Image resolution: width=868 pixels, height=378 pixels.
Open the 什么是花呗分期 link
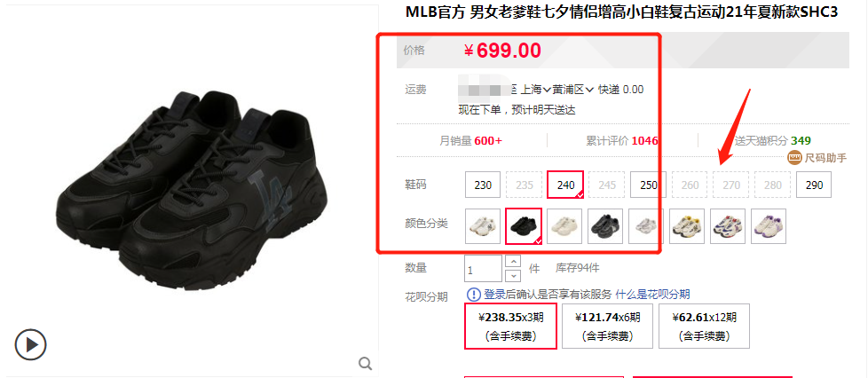652,295
